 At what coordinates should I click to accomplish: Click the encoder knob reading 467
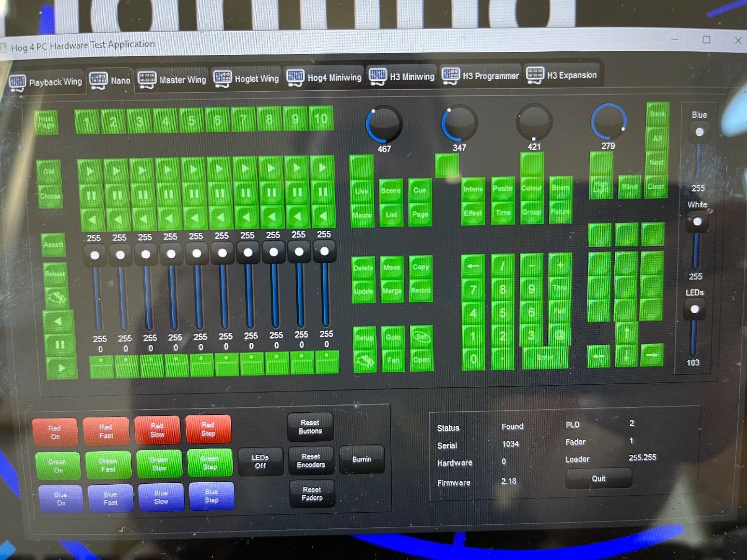coord(384,124)
